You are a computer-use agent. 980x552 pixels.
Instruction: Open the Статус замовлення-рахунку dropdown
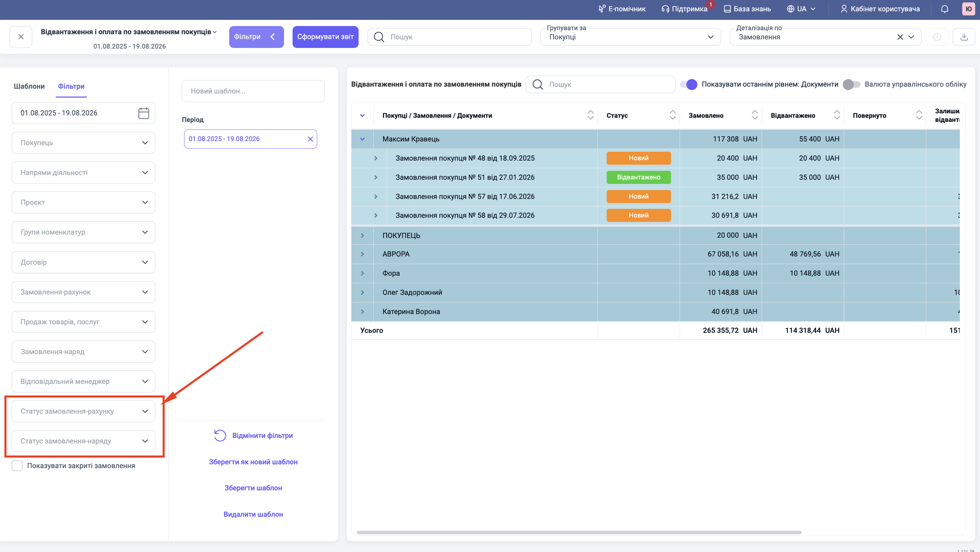(x=83, y=411)
